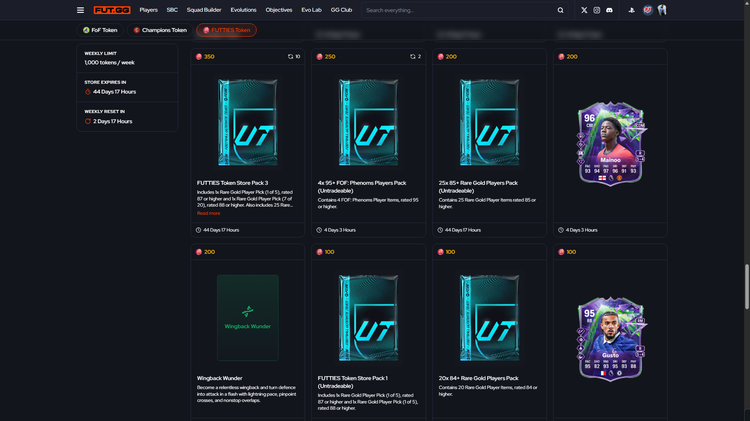
Task: Click token icon on Wingback Wunder price
Action: click(199, 252)
